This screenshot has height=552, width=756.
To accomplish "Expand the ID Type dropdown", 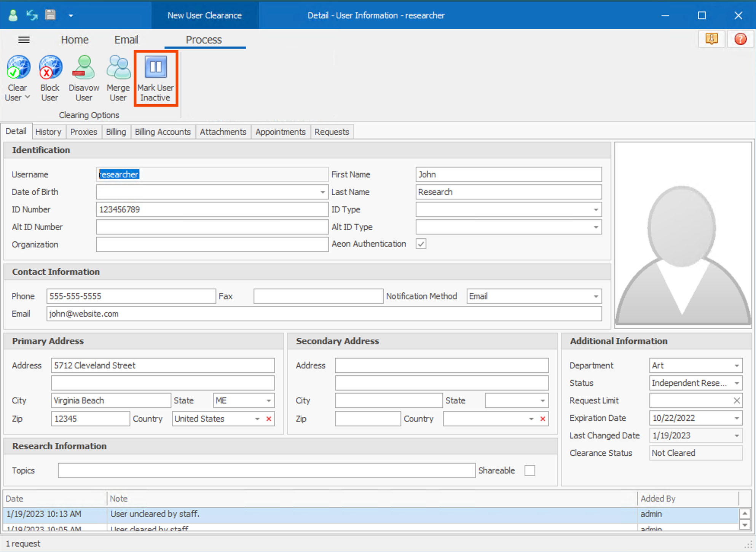I will [x=596, y=210].
